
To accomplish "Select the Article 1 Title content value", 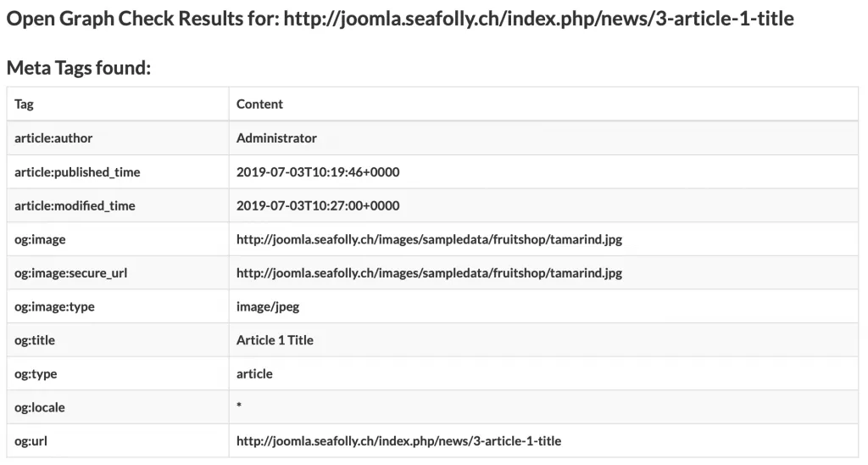I will (275, 340).
